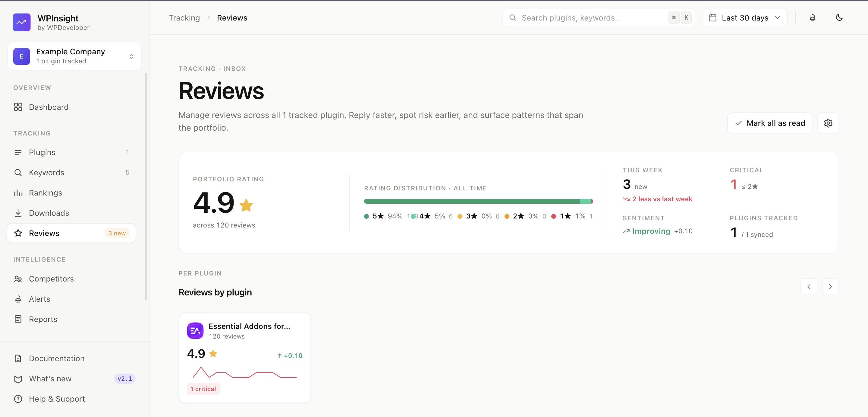
Task: Click the rating sparkline chart on plugin card
Action: pos(245,372)
